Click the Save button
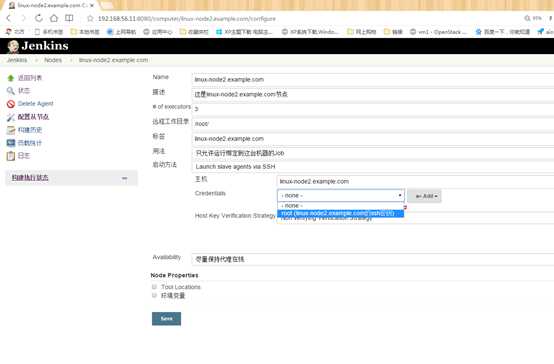Image resolution: width=554 pixels, height=364 pixels. [166, 318]
